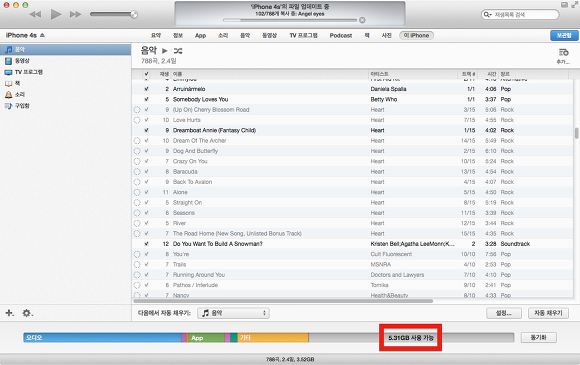Click pending-sync circle icon next to Running Around You

click(x=137, y=275)
